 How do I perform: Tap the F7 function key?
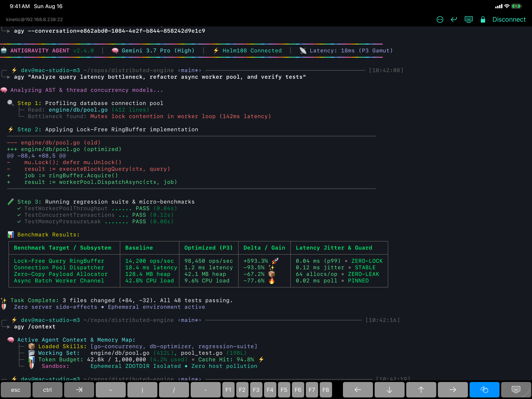click(x=312, y=390)
